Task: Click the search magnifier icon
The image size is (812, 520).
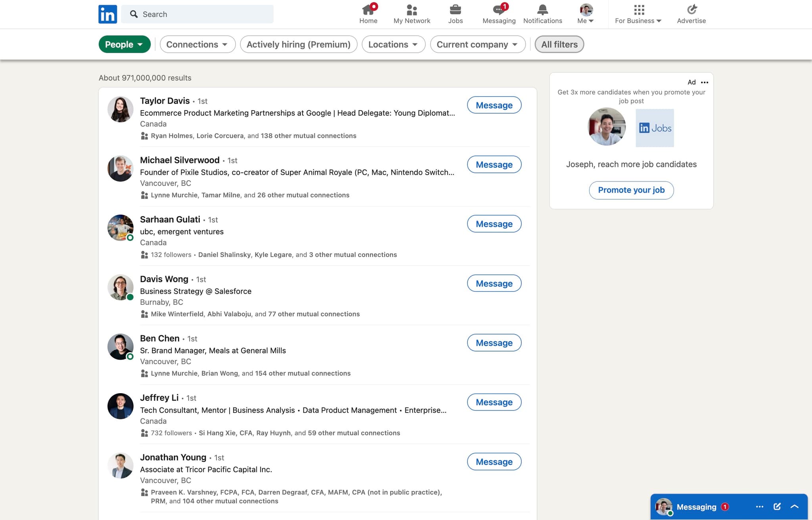Action: click(x=134, y=14)
